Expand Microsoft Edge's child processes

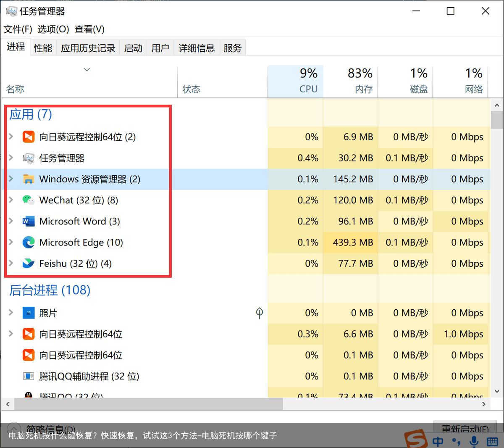[x=10, y=242]
